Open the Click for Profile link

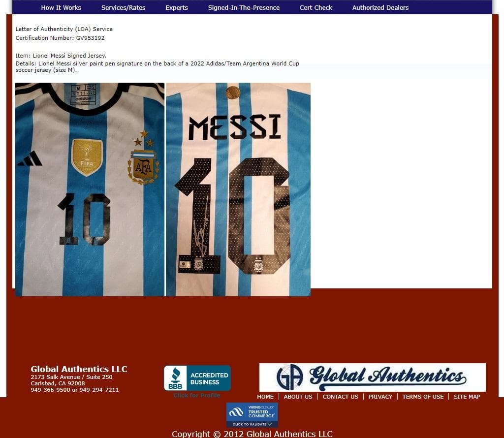(197, 396)
